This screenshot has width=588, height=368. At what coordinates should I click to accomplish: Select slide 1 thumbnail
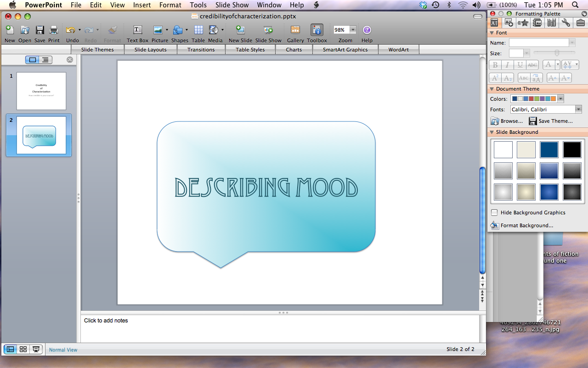pos(41,91)
